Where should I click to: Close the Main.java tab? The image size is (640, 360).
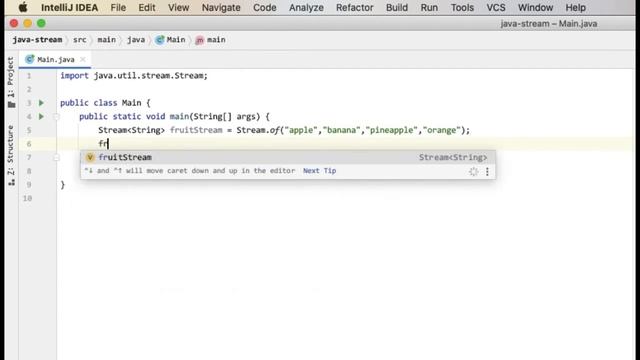(83, 60)
